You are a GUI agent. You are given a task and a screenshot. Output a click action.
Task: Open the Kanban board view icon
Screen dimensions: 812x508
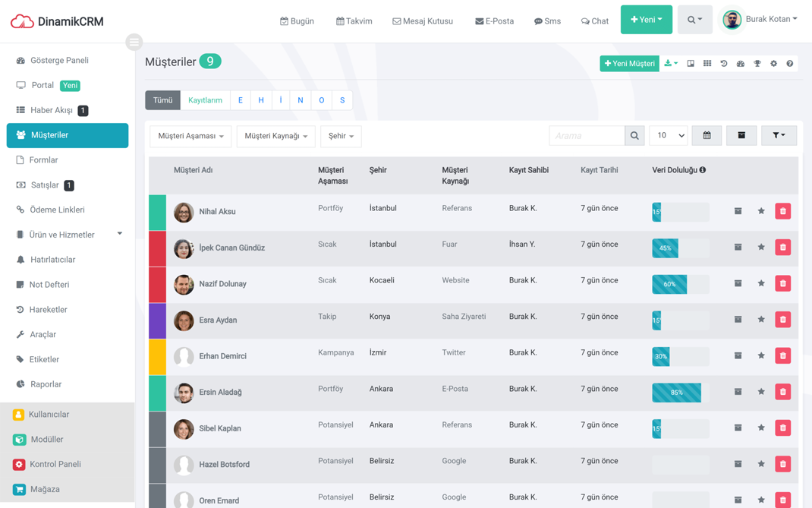(x=691, y=64)
